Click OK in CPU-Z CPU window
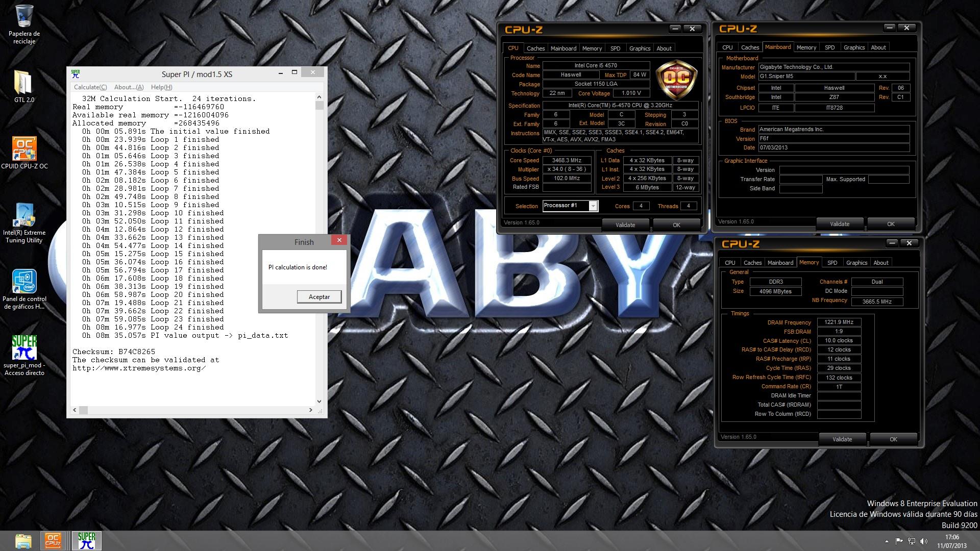 [x=676, y=225]
